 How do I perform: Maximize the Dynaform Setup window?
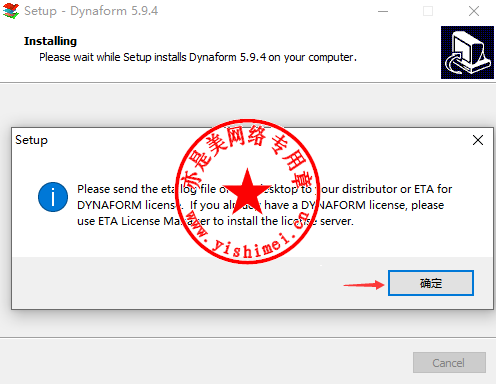tap(428, 11)
